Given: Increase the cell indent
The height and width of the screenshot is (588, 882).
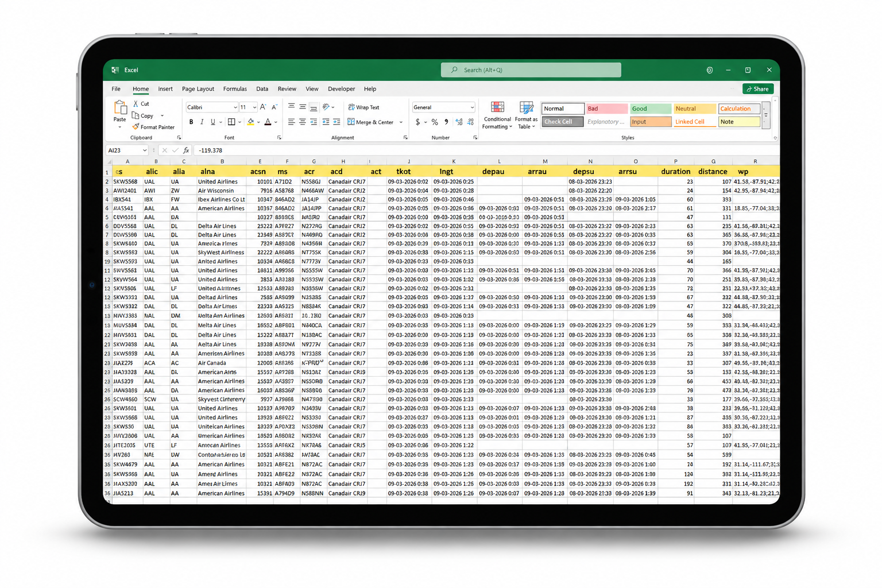Looking at the screenshot, I should click(336, 122).
